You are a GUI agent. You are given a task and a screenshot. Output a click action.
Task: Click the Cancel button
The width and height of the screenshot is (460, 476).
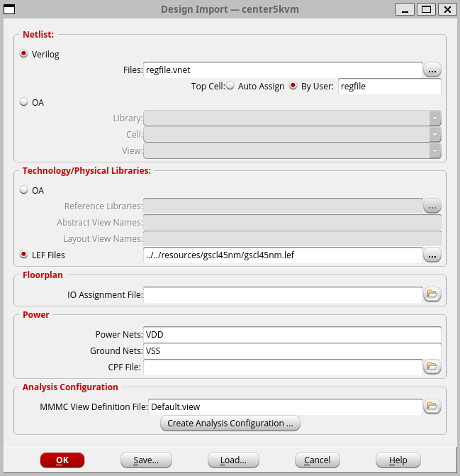317,460
